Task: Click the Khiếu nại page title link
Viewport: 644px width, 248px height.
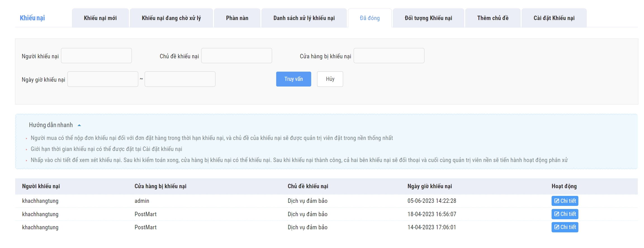Action: 32,18
